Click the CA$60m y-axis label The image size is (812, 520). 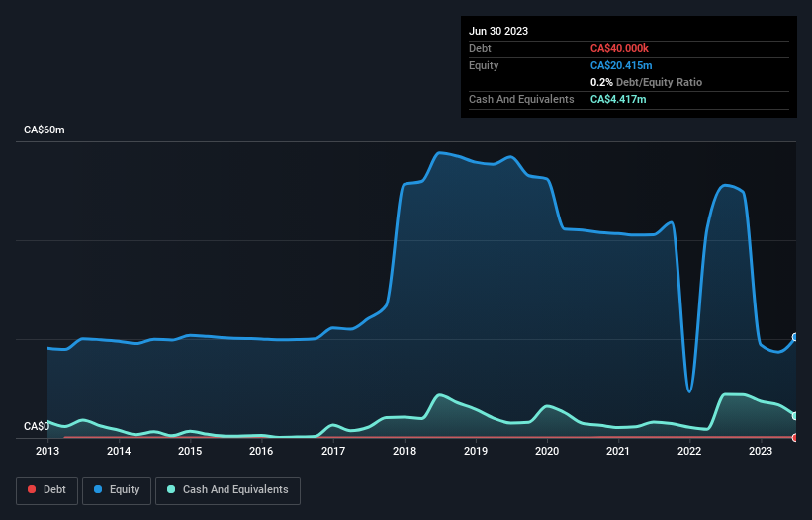tap(45, 130)
